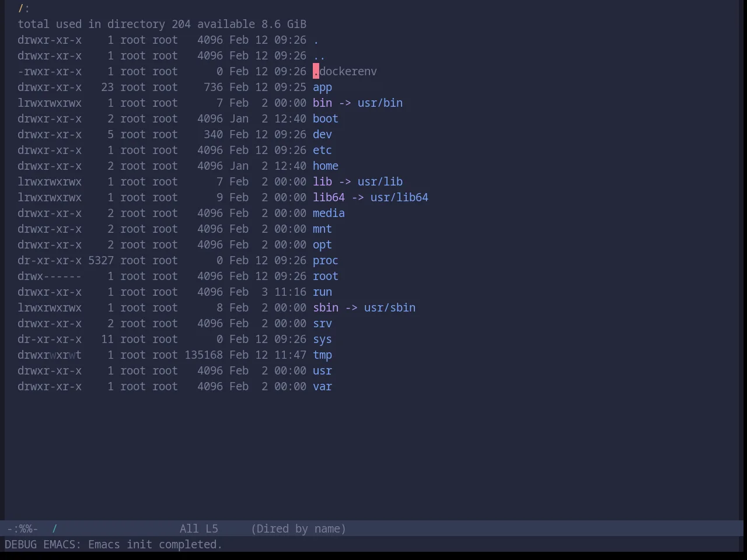Viewport: 747px width, 560px height.
Task: Click size 736 in the app row
Action: [x=213, y=87]
